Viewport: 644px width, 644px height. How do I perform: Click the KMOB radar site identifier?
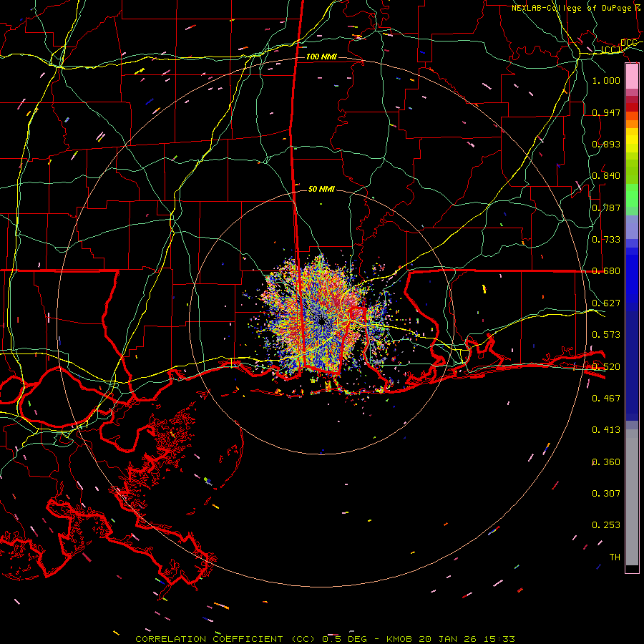399,639
